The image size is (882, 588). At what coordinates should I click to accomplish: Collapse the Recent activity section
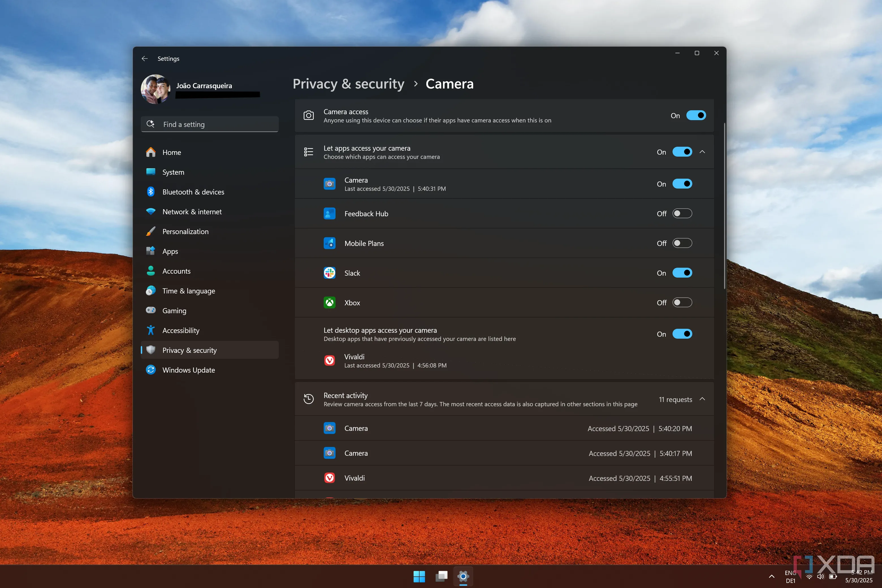tap(702, 399)
